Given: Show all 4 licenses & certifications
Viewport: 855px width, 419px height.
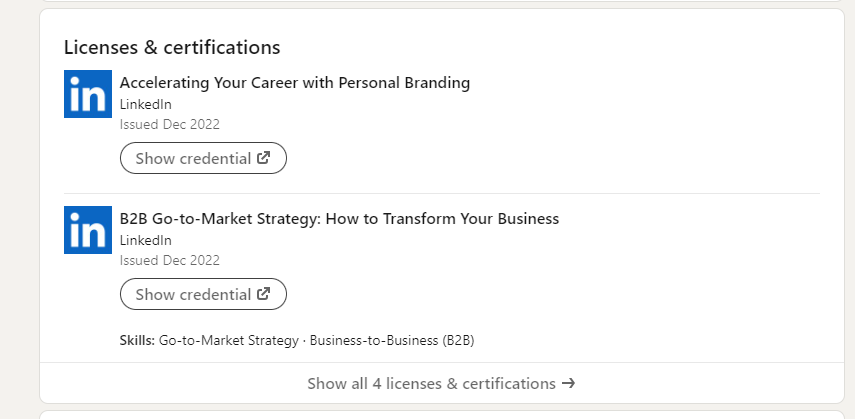Looking at the screenshot, I should [x=442, y=384].
